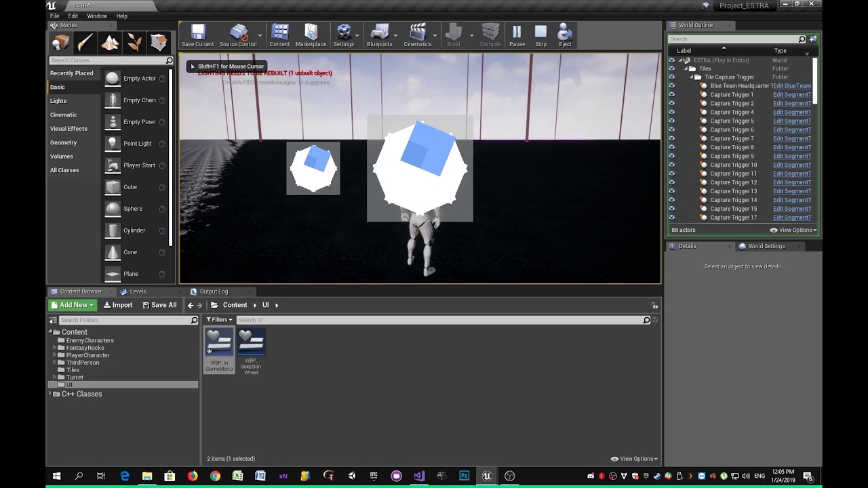Choose the Cylinder placement item

[x=136, y=230]
